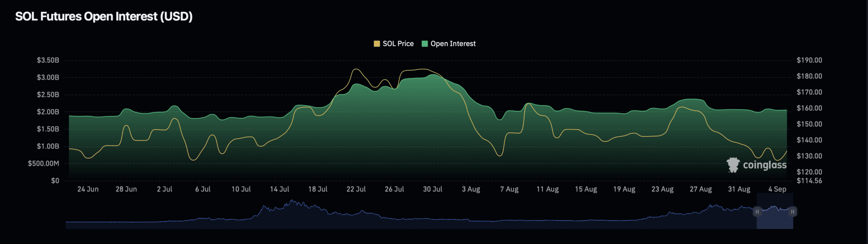Click the 23 Aug date label

coord(662,189)
